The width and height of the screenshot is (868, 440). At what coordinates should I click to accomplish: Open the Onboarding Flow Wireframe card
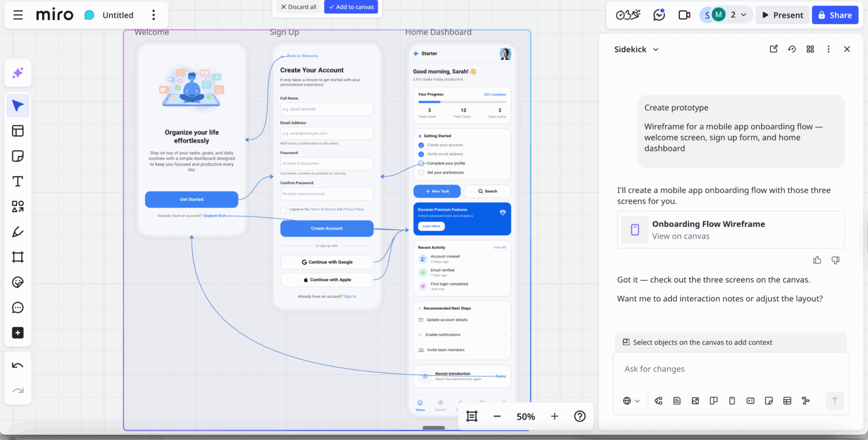tap(731, 230)
